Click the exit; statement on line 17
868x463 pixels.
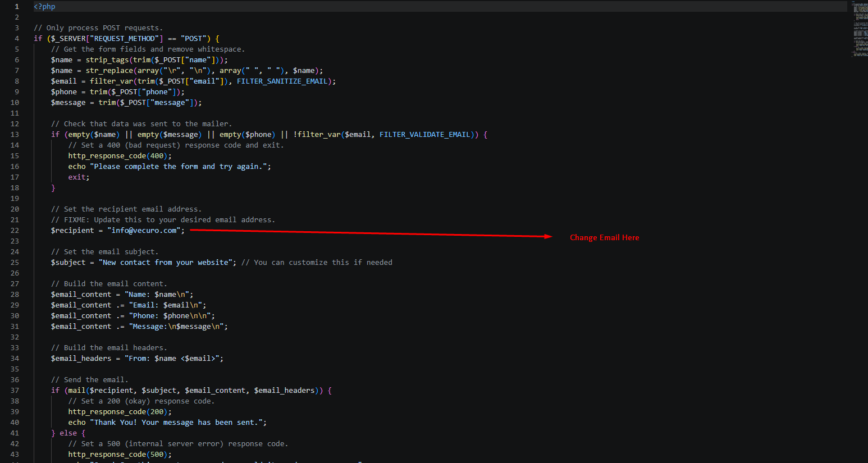point(79,177)
